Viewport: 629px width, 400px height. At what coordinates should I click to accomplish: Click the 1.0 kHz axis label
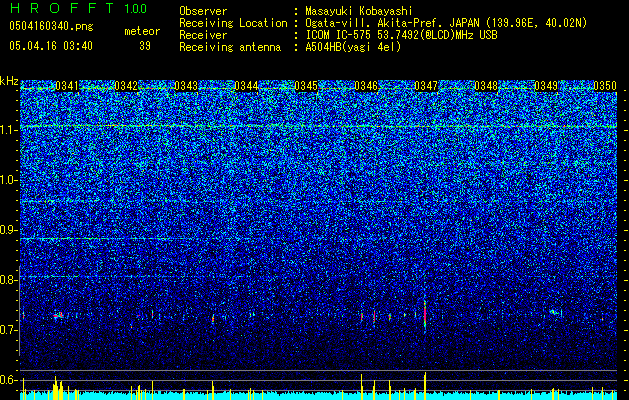point(8,180)
